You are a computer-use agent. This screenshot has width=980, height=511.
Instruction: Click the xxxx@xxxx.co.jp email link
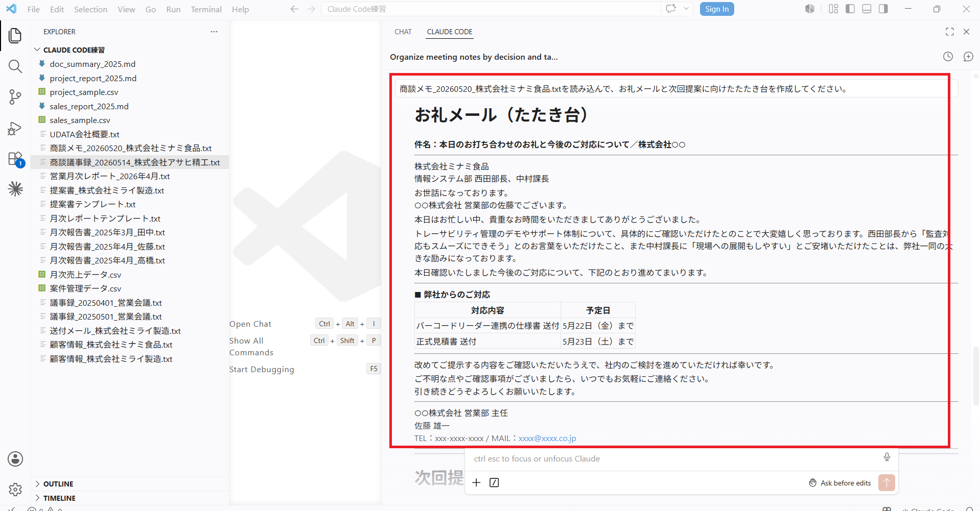[x=547, y=438]
